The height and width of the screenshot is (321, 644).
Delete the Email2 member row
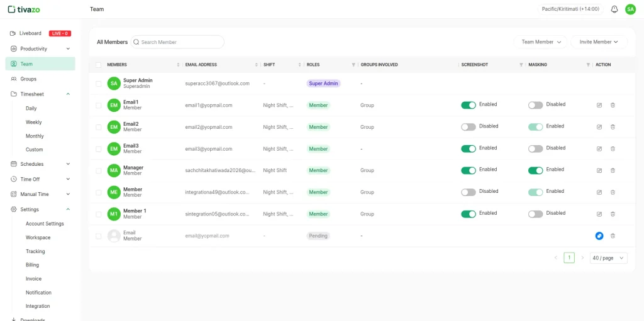pos(613,127)
